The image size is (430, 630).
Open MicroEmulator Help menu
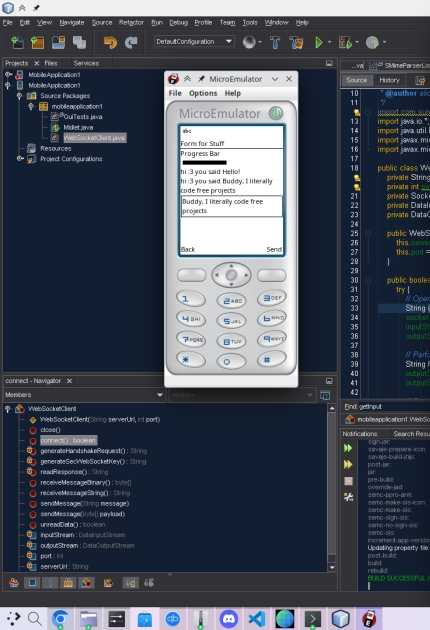pos(233,93)
